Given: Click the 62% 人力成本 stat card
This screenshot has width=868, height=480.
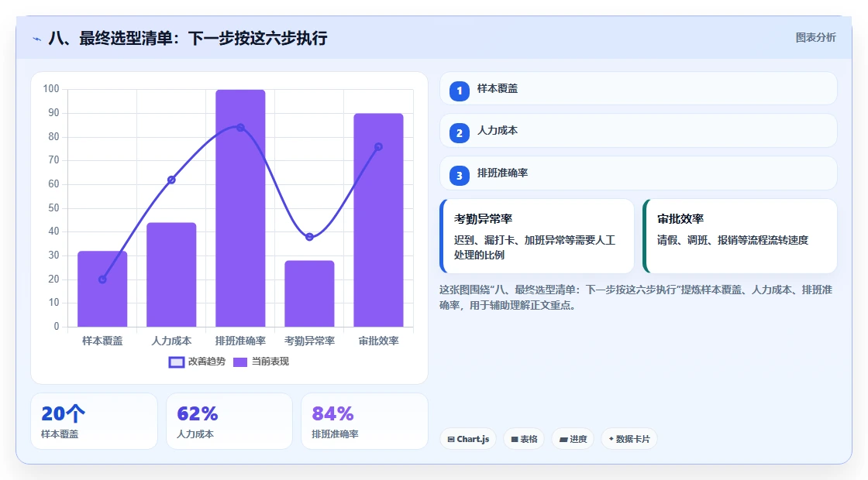Looking at the screenshot, I should tap(229, 421).
